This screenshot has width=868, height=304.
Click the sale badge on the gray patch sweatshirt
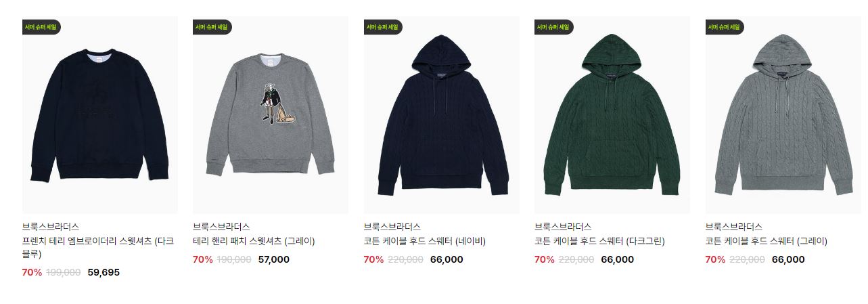pos(212,27)
